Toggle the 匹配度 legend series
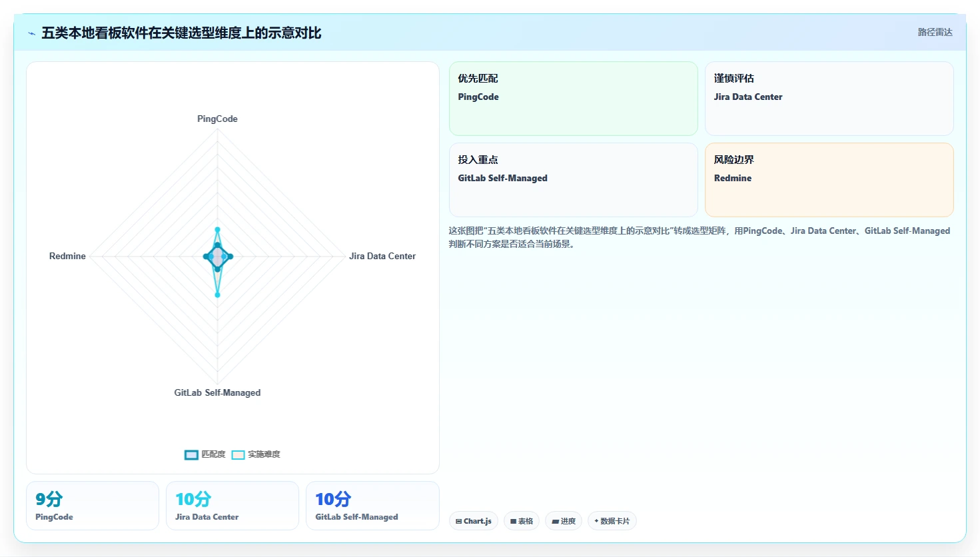 (x=205, y=454)
